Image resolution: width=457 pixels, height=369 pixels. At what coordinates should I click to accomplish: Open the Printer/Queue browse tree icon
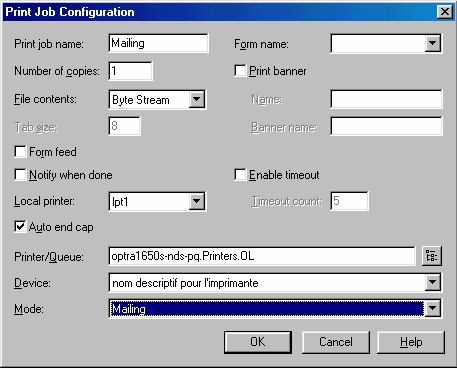[432, 256]
